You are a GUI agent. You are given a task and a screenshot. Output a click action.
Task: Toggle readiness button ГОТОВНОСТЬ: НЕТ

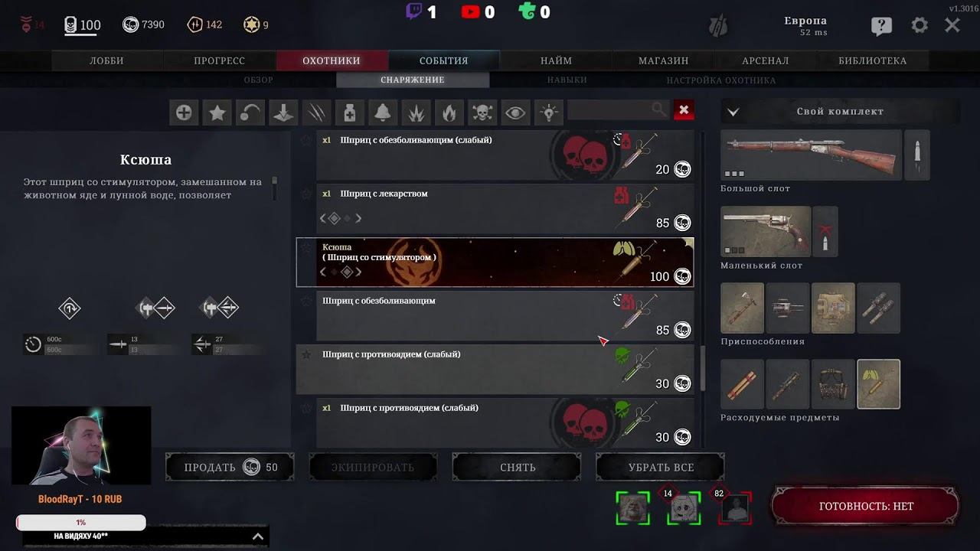(866, 506)
